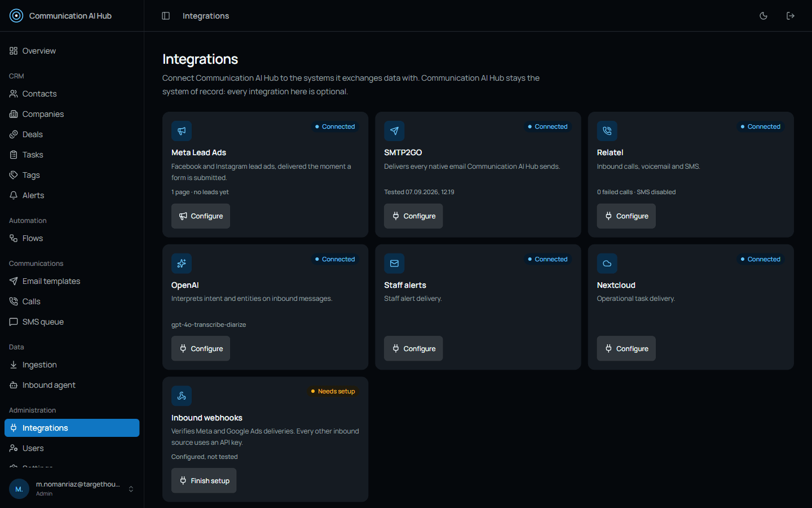Select SMS queue

(72, 322)
